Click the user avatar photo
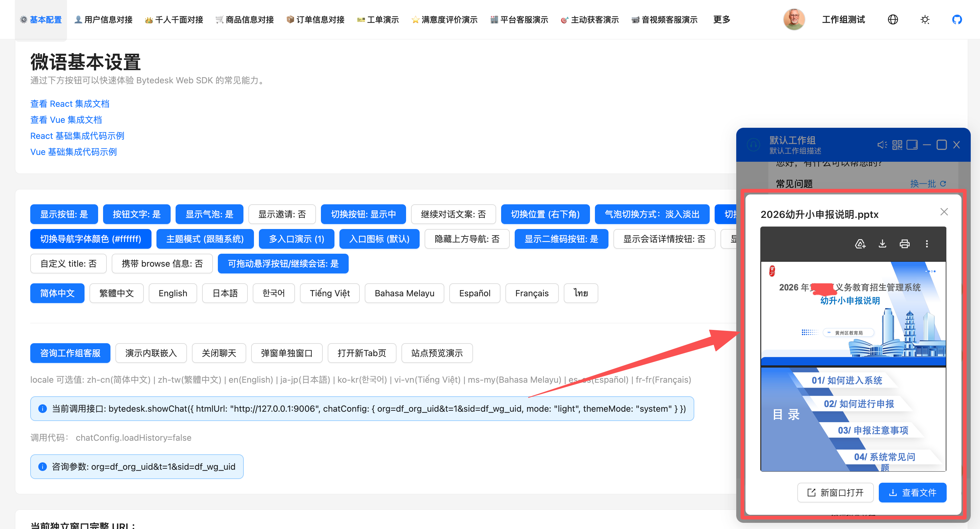Screen dimensions: 980x529 point(794,19)
